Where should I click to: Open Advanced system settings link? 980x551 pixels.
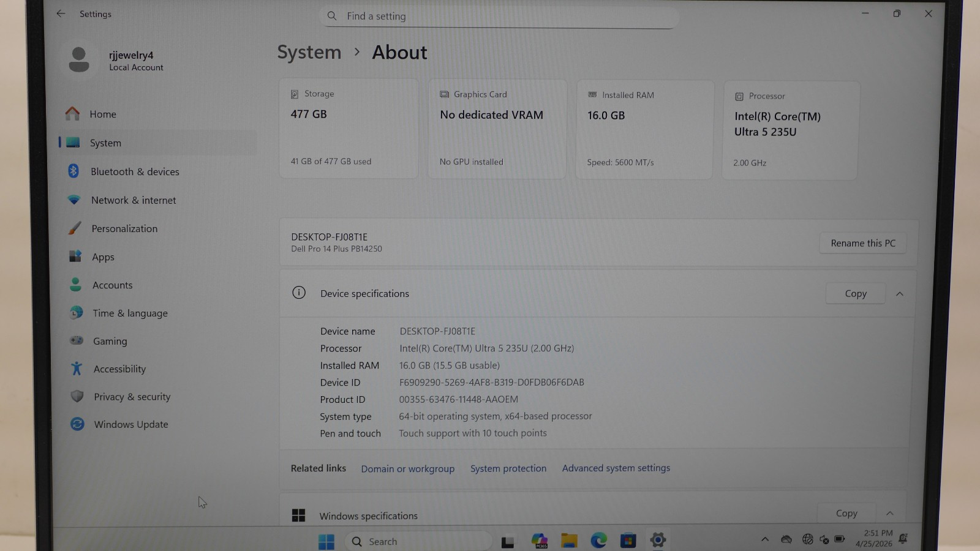(616, 468)
